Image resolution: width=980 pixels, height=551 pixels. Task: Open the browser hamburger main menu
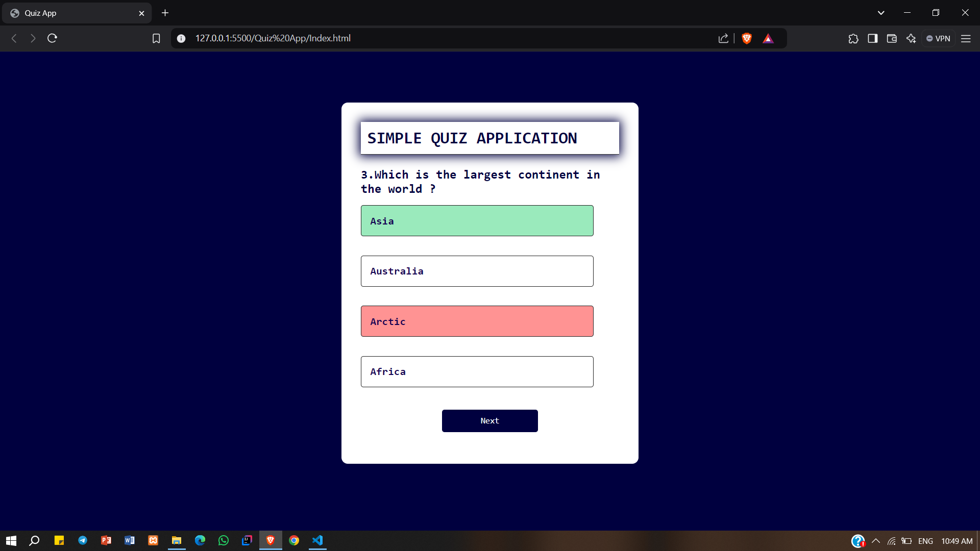click(966, 38)
